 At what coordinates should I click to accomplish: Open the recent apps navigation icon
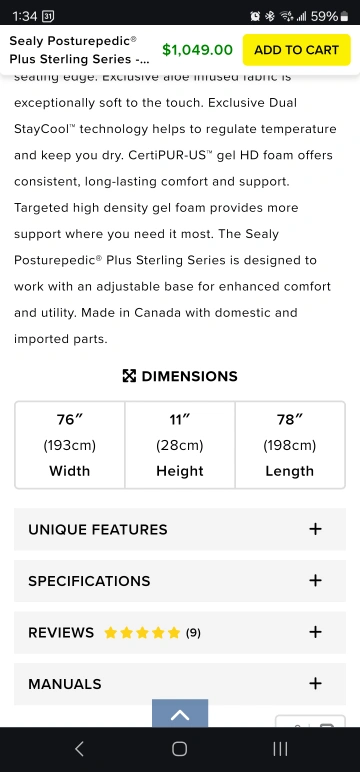click(280, 749)
